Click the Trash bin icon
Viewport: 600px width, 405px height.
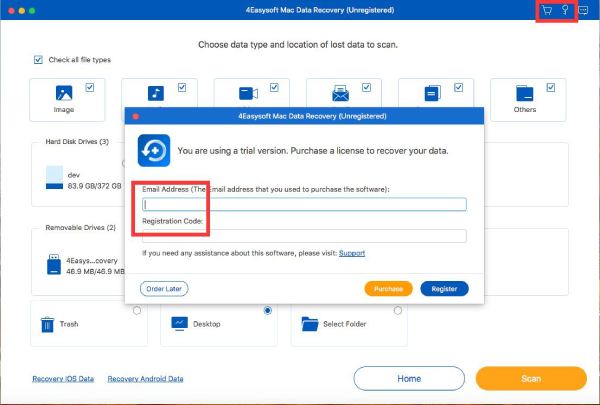(x=47, y=324)
